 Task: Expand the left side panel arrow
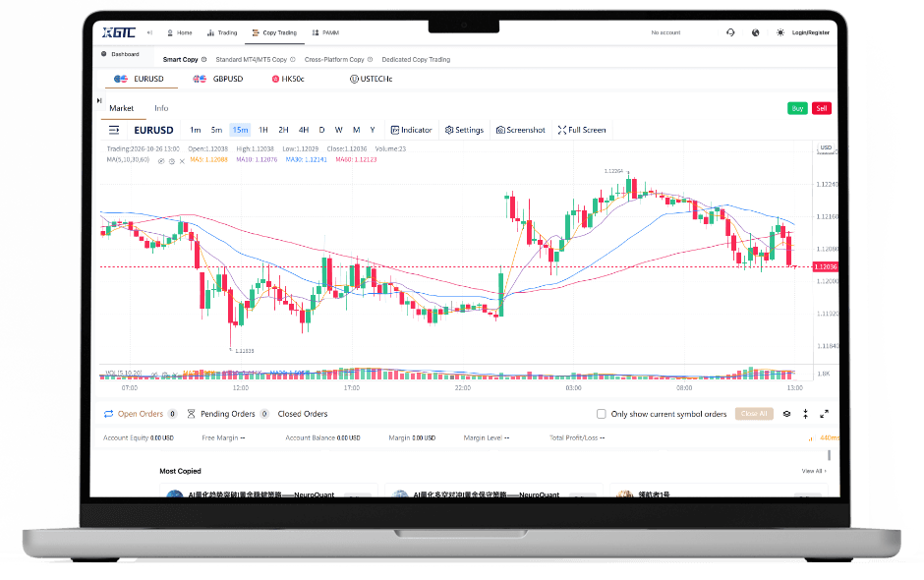99,101
